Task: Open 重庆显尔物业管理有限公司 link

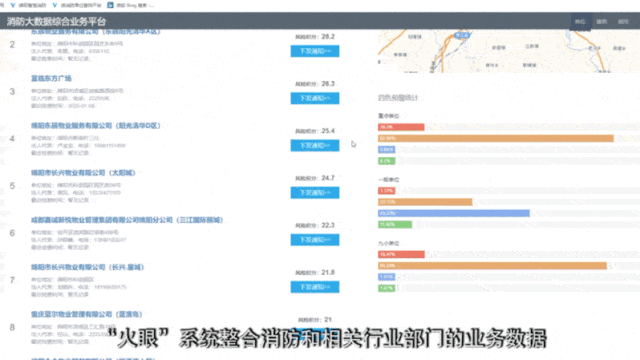Action: tap(87, 314)
